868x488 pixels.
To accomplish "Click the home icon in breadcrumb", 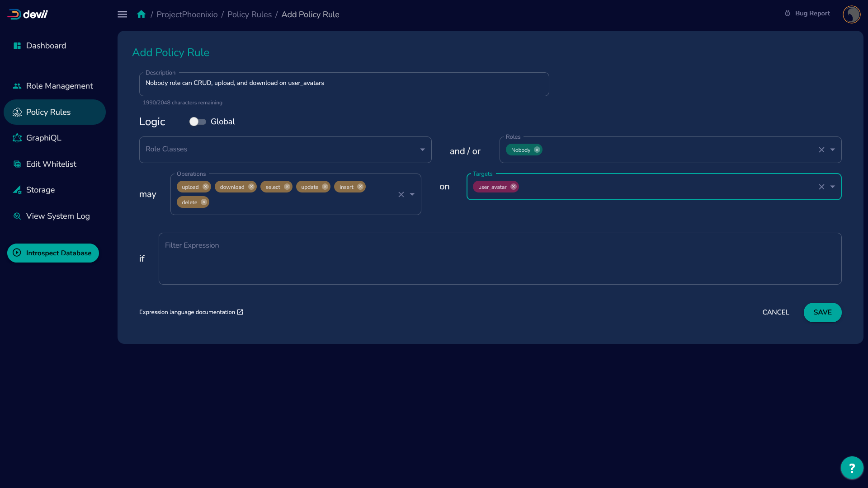I will (x=141, y=14).
